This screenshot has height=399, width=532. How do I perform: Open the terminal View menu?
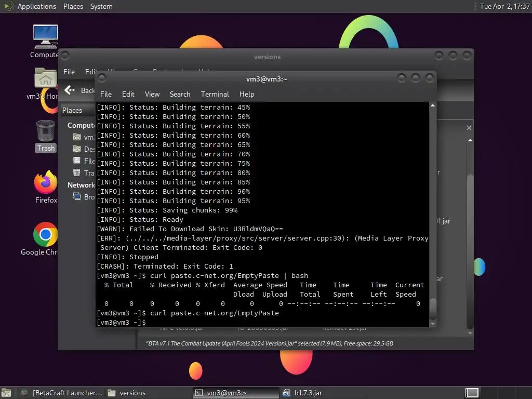click(152, 95)
